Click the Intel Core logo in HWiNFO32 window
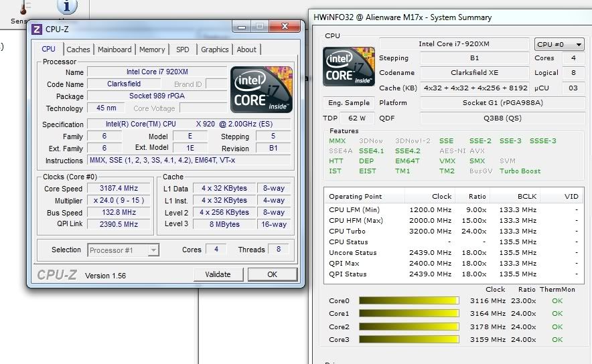 [x=349, y=66]
